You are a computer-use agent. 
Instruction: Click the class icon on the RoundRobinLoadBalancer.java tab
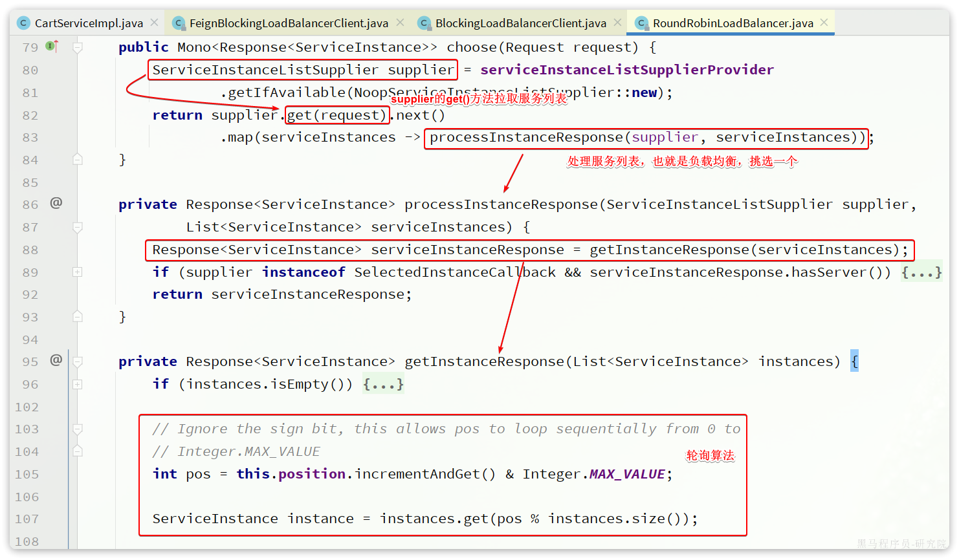click(641, 23)
